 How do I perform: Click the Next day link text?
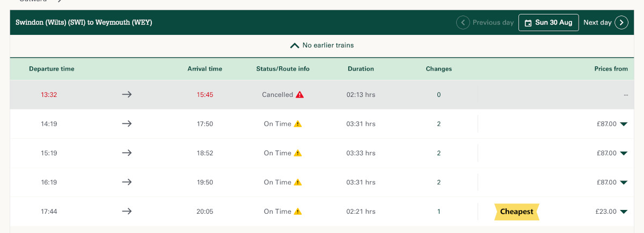click(597, 22)
